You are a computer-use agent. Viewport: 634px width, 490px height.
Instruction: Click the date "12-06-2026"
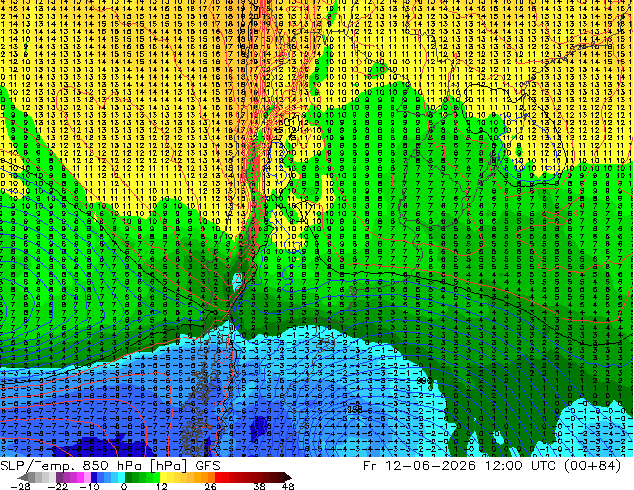[431, 466]
